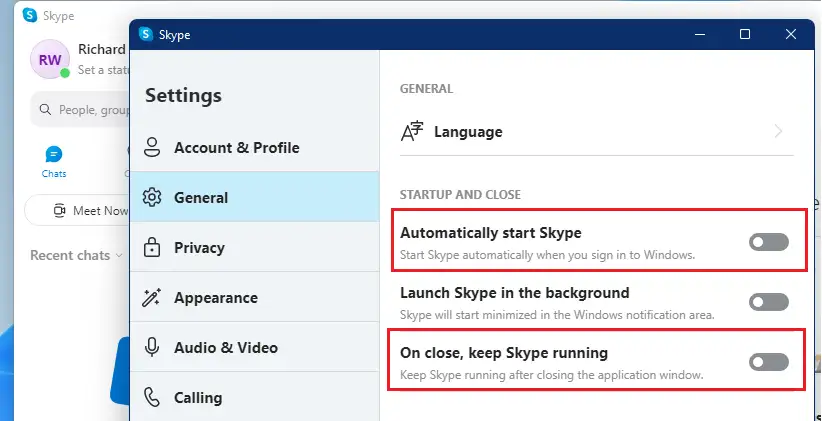The image size is (822, 421).
Task: Select the General gear icon
Action: click(x=152, y=198)
